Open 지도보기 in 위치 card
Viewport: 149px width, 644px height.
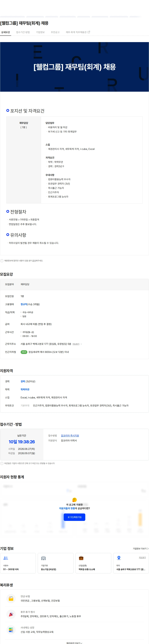(142, 557)
